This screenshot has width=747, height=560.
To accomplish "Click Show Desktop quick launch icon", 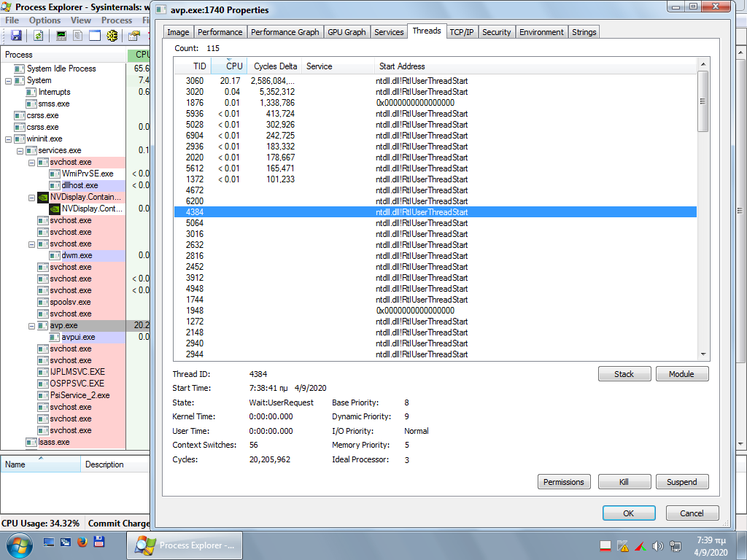I will tap(49, 542).
